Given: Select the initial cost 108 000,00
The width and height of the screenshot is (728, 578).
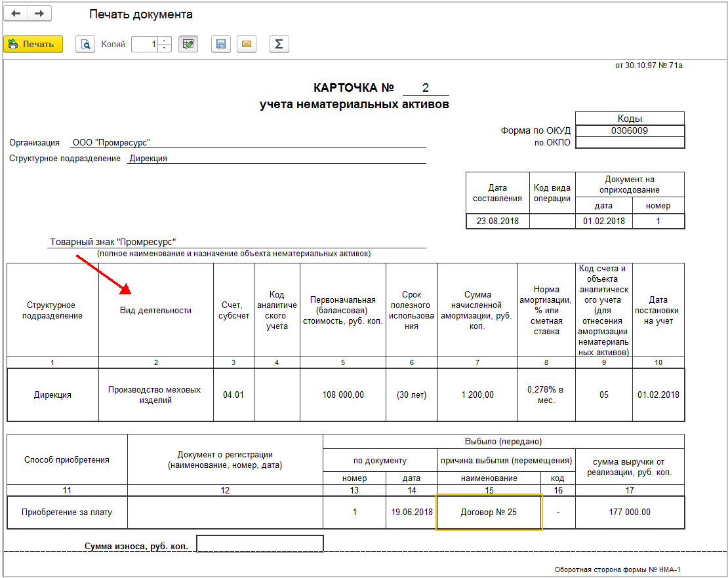Looking at the screenshot, I should click(343, 395).
